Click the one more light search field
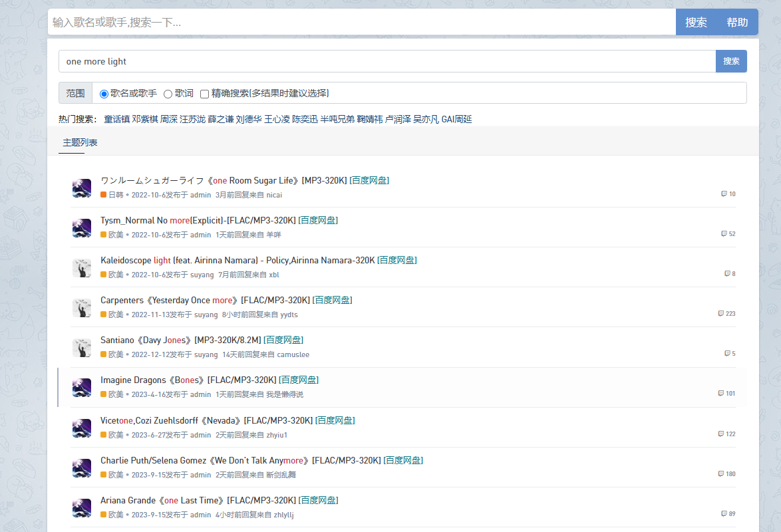781x532 pixels. coord(387,61)
